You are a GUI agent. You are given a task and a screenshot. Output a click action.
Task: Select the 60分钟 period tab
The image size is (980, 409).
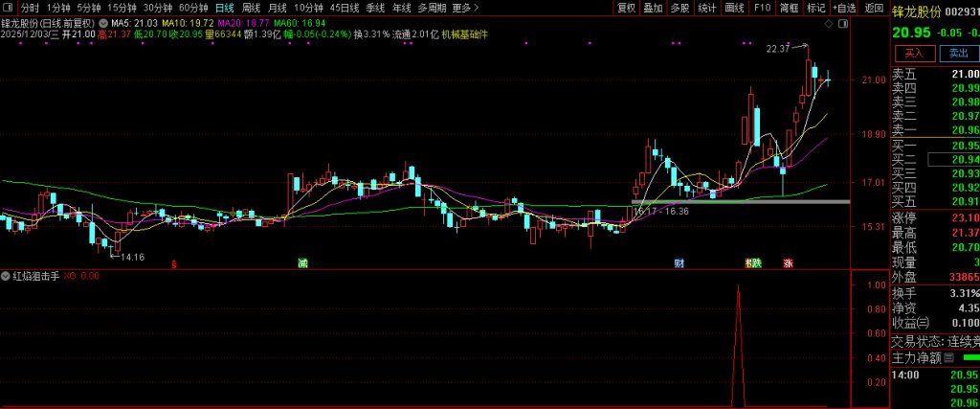[193, 8]
